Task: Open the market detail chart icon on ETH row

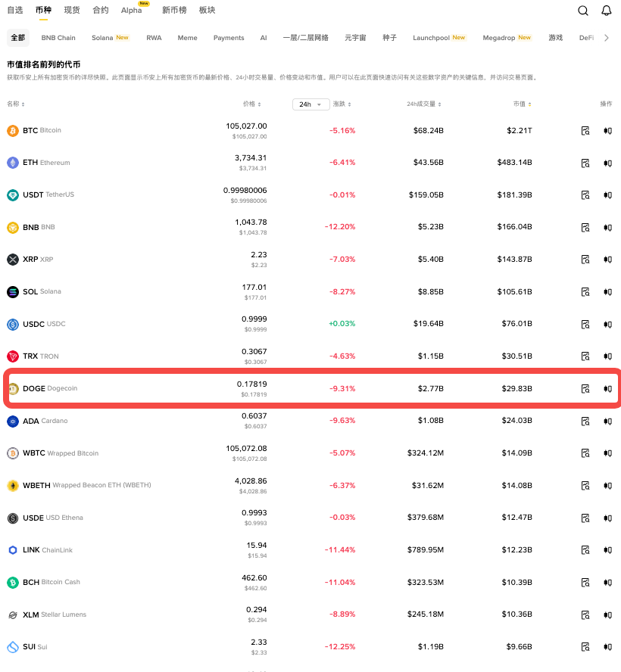Action: (x=585, y=162)
